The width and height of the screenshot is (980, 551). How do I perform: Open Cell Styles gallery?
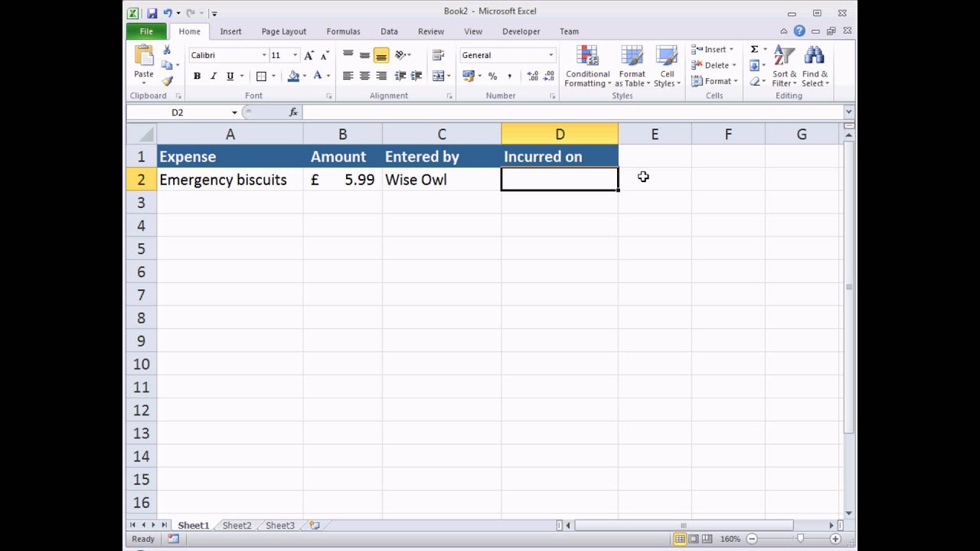coord(667,67)
